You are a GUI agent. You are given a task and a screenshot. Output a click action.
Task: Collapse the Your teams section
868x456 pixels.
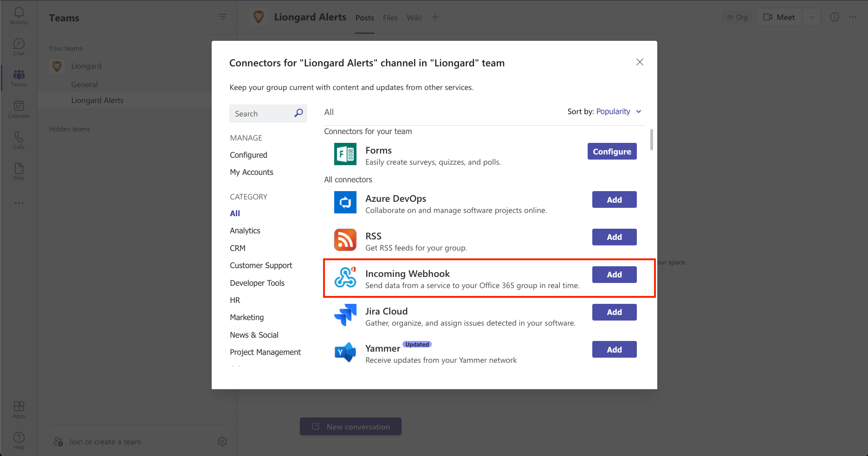pyautogui.click(x=65, y=48)
